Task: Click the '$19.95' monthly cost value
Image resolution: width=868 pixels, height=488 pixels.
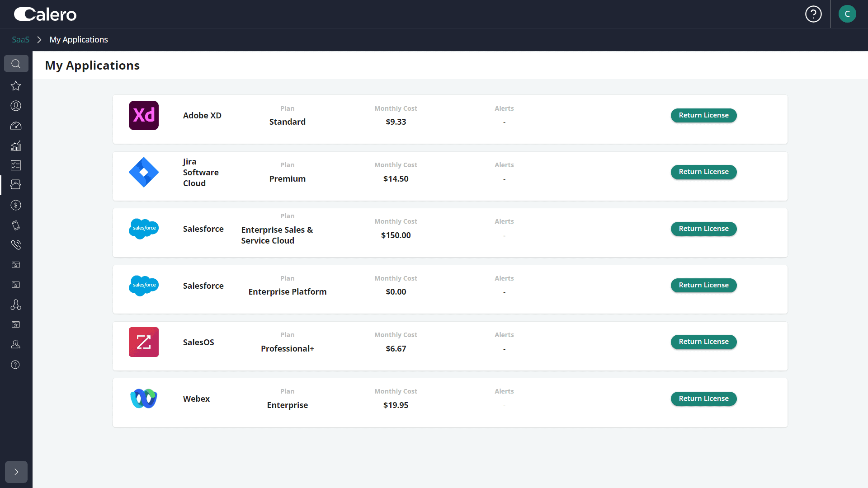Action: coord(396,405)
